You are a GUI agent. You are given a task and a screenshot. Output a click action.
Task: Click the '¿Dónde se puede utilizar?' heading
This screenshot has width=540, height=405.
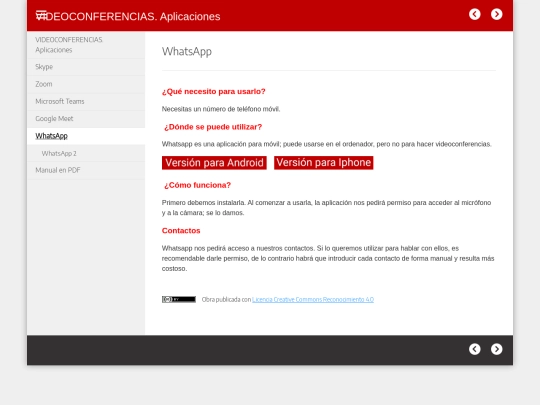coord(213,127)
